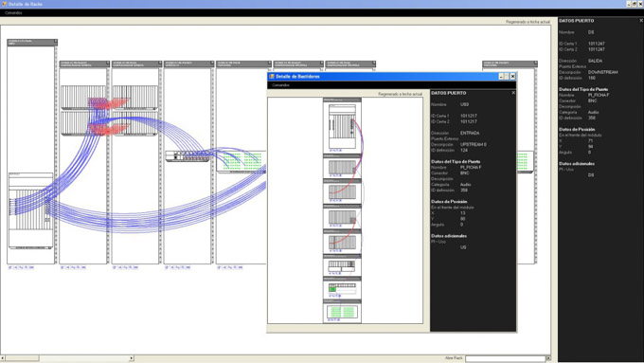Select the first rack header bar
644x363 pixels.
pyautogui.click(x=32, y=42)
